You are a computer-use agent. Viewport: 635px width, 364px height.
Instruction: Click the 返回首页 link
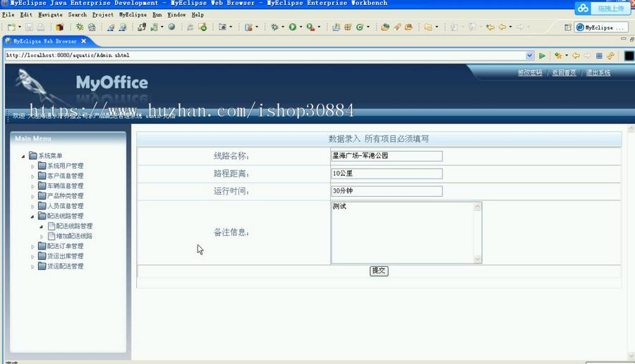pyautogui.click(x=564, y=73)
